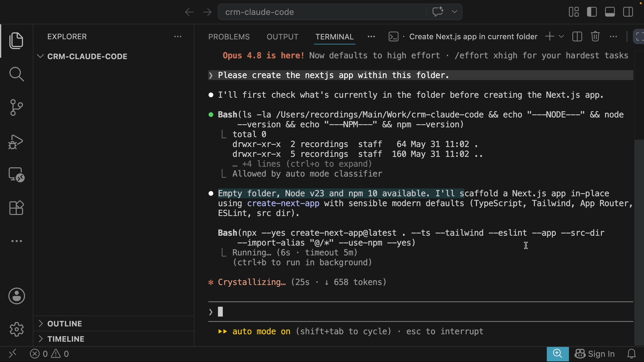644x362 pixels.
Task: Click 'Opus 4.8 is here!' announcement
Action: click(x=263, y=56)
